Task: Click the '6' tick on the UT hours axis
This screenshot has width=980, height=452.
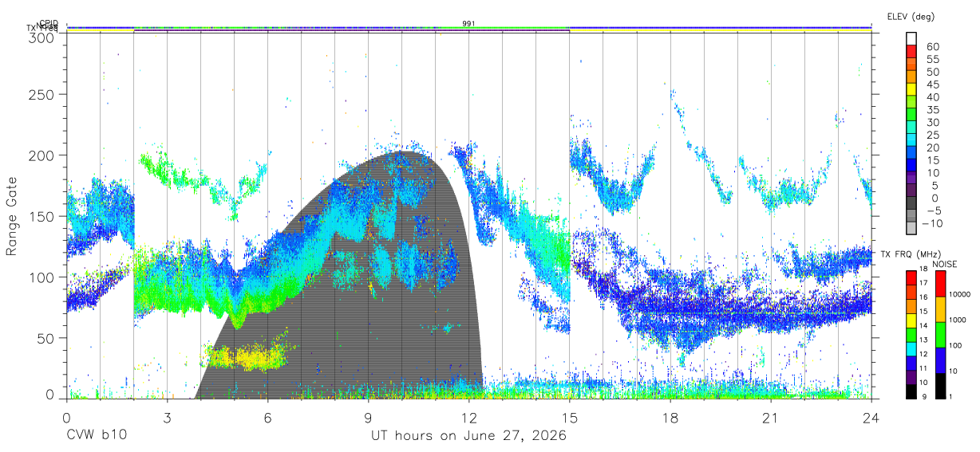Action: click(267, 418)
